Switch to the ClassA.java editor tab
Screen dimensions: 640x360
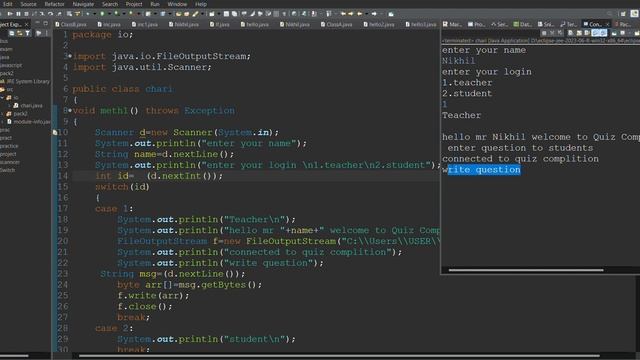336,24
